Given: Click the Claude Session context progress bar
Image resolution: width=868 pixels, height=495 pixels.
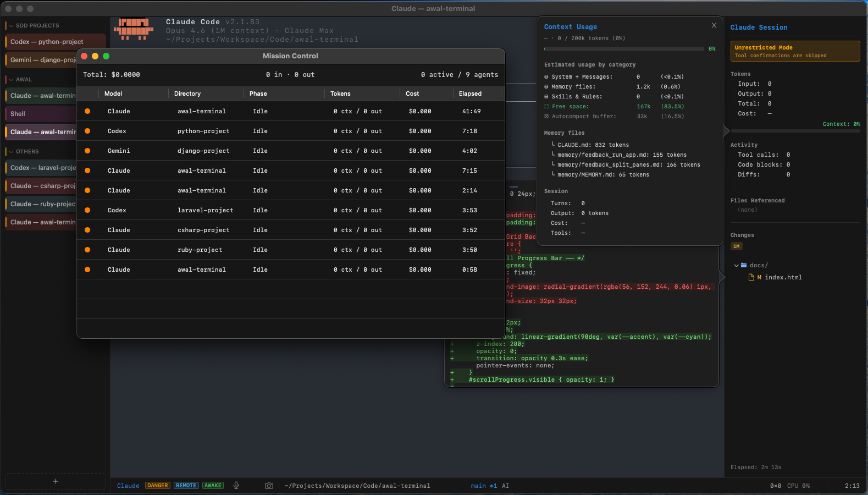Looking at the screenshot, I should point(795,131).
